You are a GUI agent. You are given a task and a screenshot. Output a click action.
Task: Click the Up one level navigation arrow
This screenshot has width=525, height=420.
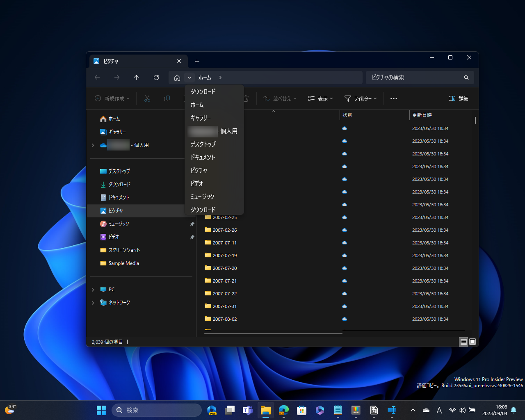(x=136, y=78)
